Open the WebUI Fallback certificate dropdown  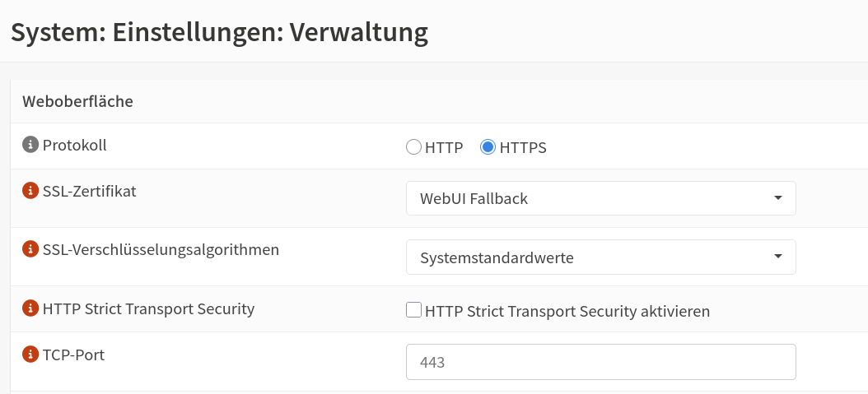[600, 198]
